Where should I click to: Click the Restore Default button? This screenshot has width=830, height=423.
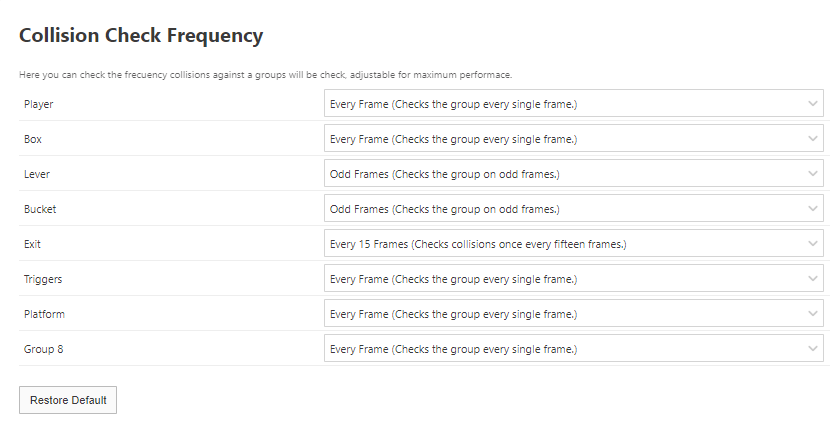tap(68, 400)
